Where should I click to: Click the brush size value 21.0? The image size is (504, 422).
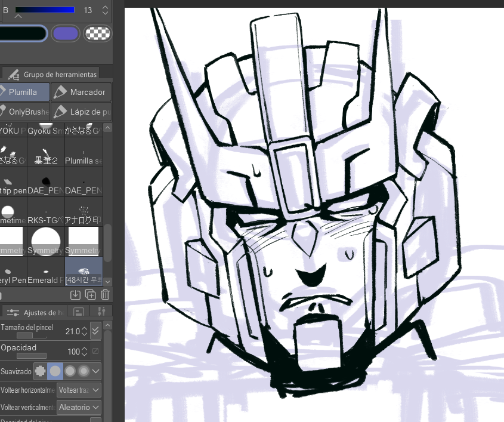point(73,331)
